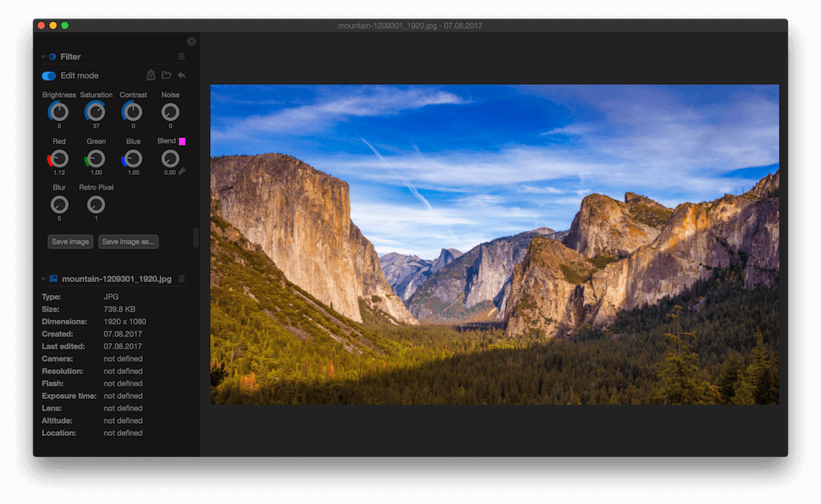821x504 pixels.
Task: Click the image icon beside the filename
Action: [53, 280]
